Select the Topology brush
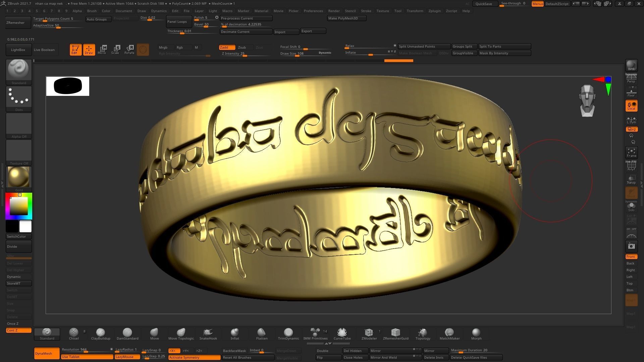The height and width of the screenshot is (362, 644). point(423,334)
